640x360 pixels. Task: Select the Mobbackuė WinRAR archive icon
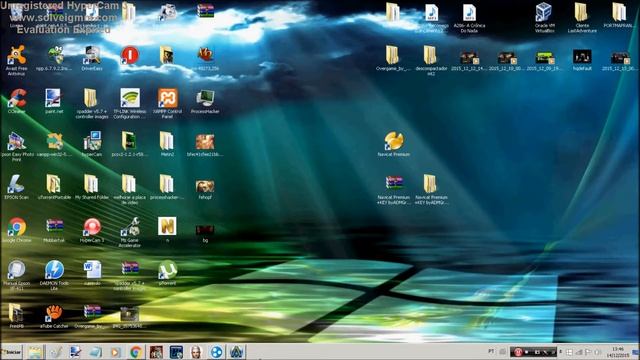(x=54, y=230)
